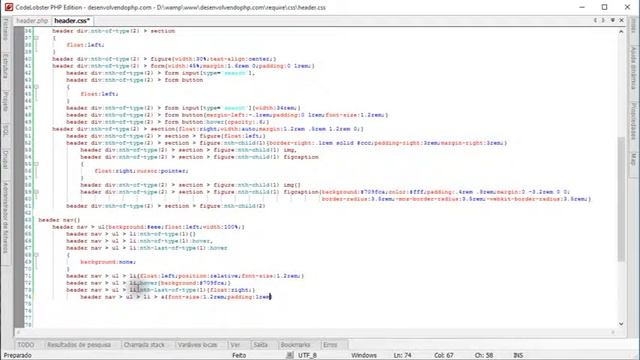Click the Col: 67 status entry

(444, 355)
